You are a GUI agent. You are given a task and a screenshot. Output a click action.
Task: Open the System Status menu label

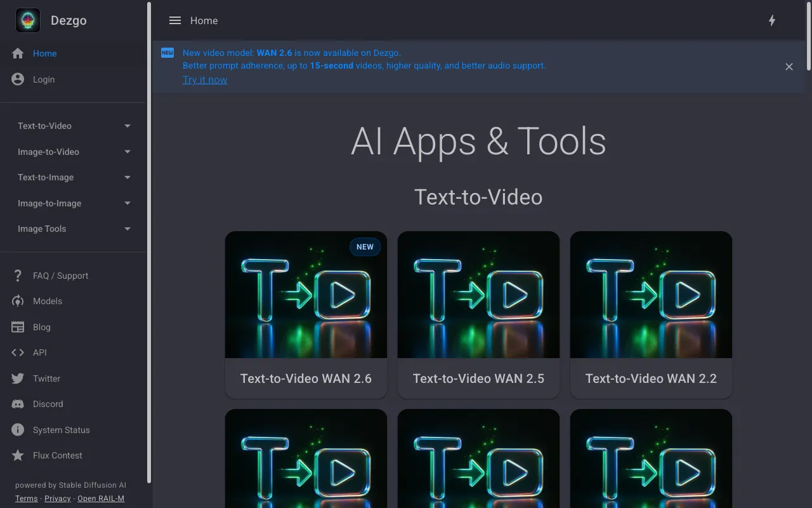[x=62, y=430]
